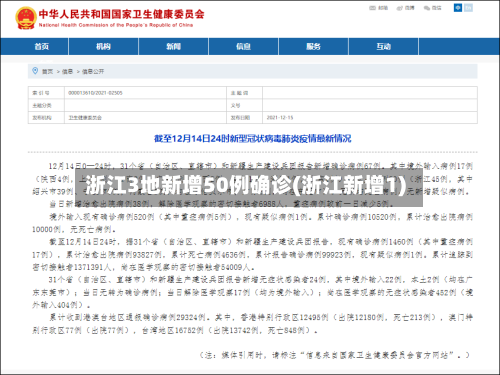
Task: Open the 互动 navigation tab
Action: 383,46
